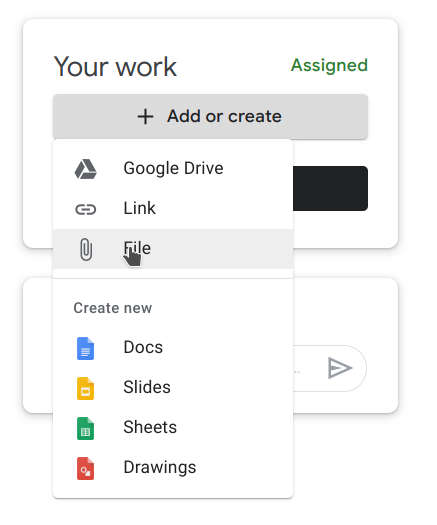Click the private comment input field
The height and width of the screenshot is (525, 437).
(306, 368)
